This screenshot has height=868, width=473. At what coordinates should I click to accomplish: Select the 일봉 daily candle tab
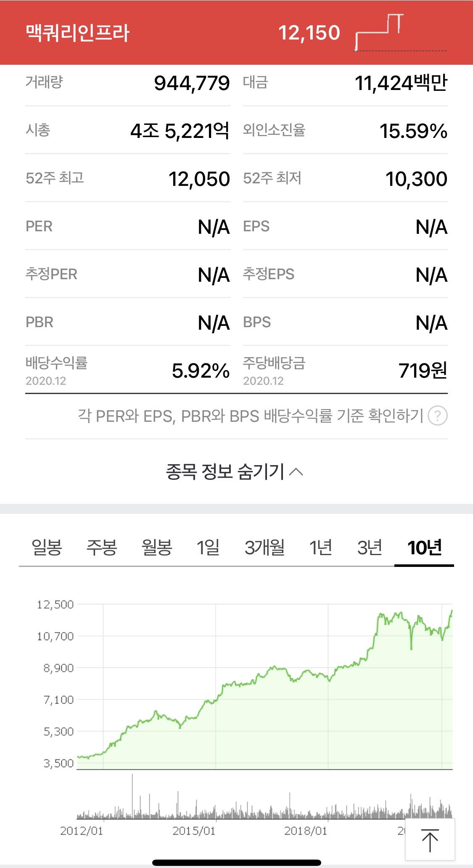pyautogui.click(x=47, y=548)
